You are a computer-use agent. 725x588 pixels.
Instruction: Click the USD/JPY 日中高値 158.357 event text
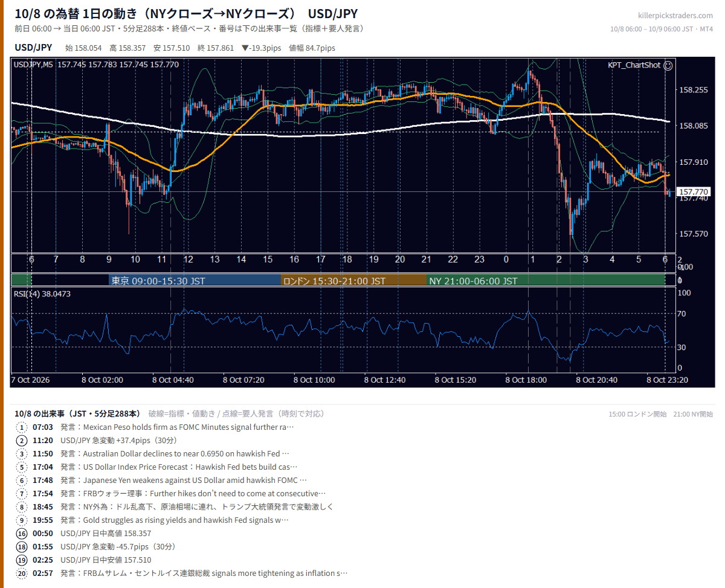click(x=106, y=533)
